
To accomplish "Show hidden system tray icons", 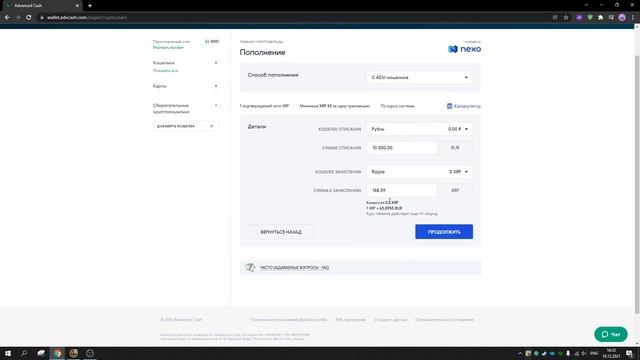I will (x=520, y=353).
